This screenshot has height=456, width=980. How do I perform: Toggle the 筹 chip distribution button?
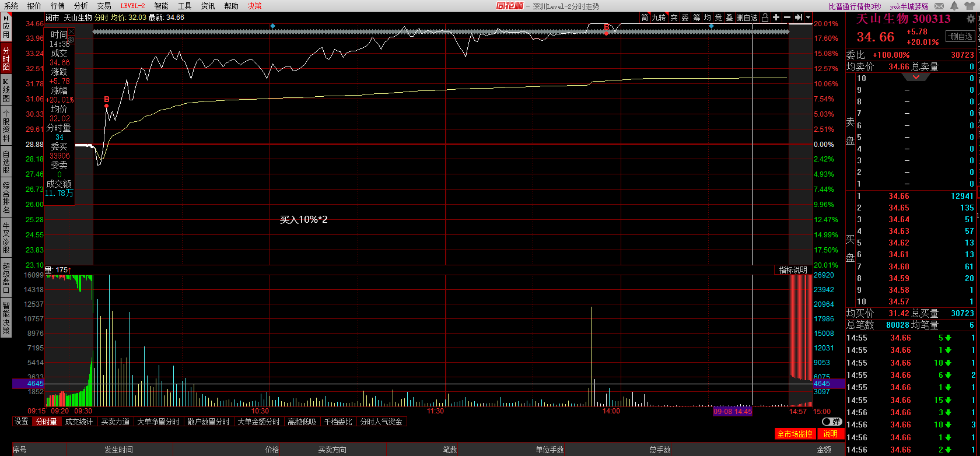click(696, 17)
